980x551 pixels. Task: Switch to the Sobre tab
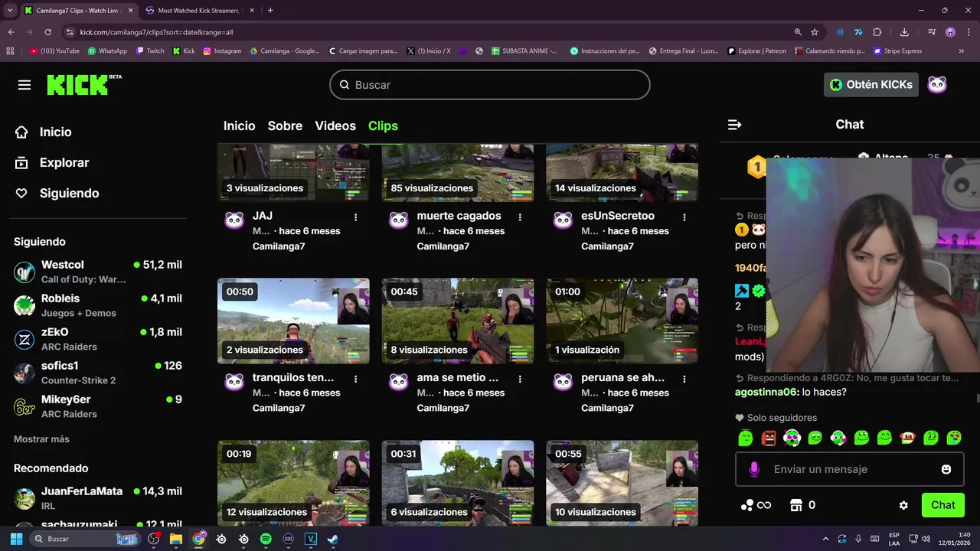click(285, 126)
